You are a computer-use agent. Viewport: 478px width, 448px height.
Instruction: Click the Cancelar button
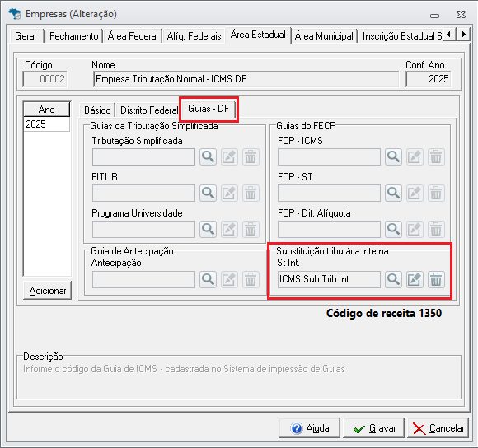(x=438, y=428)
